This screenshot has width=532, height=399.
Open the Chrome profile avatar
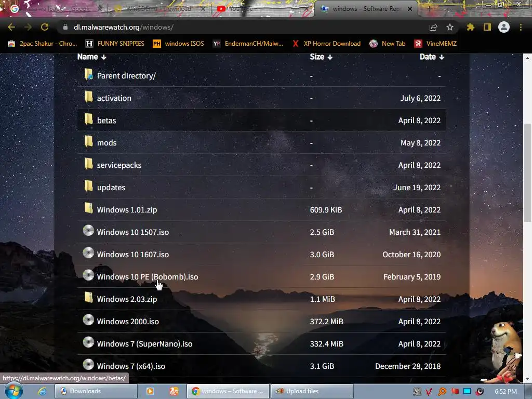pyautogui.click(x=504, y=27)
